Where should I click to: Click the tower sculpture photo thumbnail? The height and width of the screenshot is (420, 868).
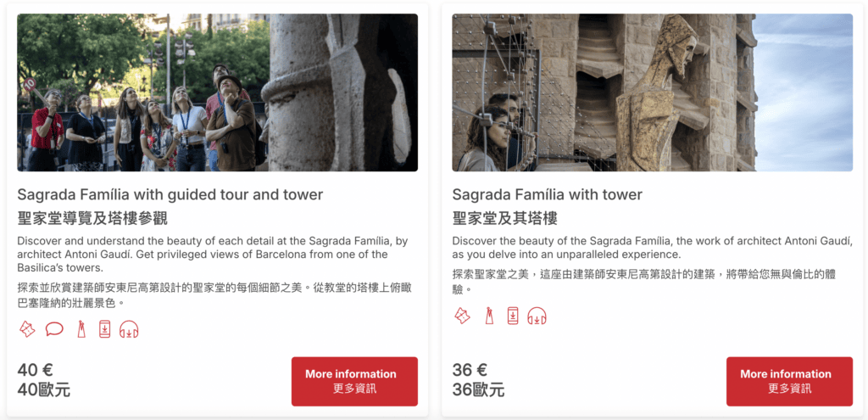pyautogui.click(x=653, y=92)
